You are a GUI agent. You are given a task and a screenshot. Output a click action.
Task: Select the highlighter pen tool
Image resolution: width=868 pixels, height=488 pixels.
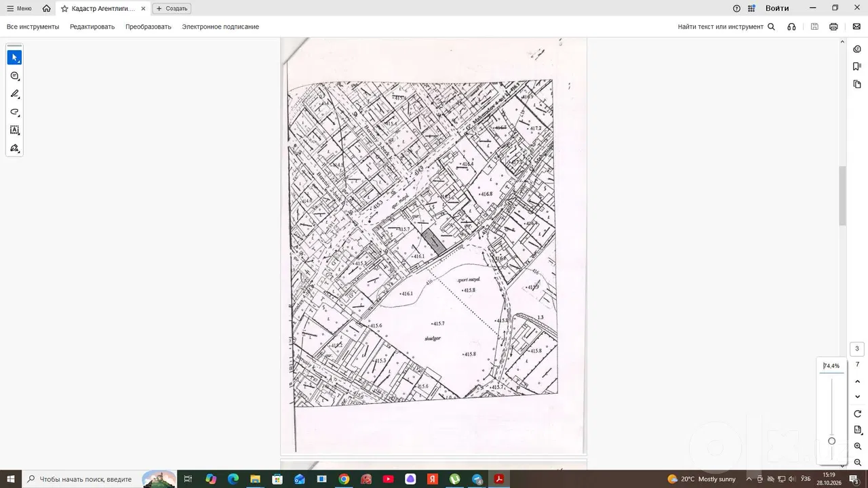14,94
